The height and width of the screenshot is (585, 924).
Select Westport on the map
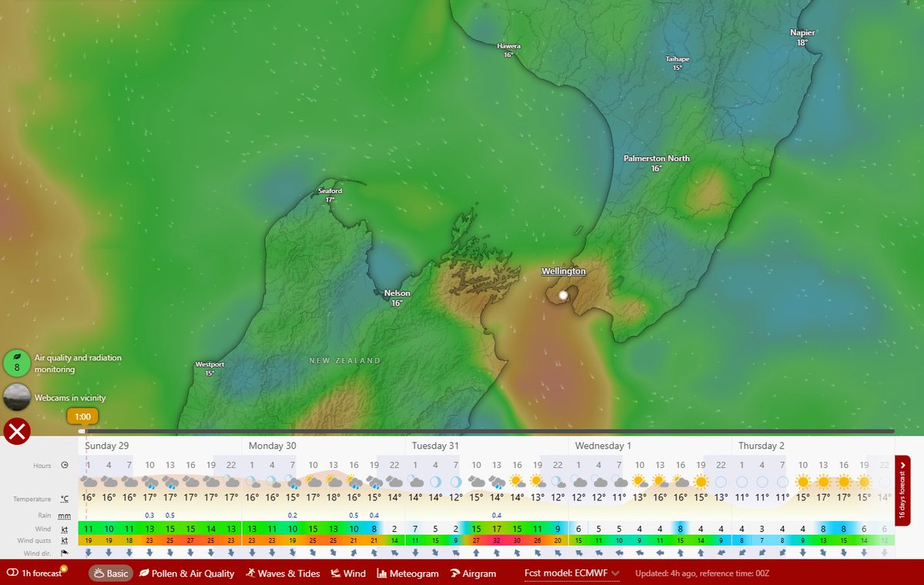[x=209, y=369]
